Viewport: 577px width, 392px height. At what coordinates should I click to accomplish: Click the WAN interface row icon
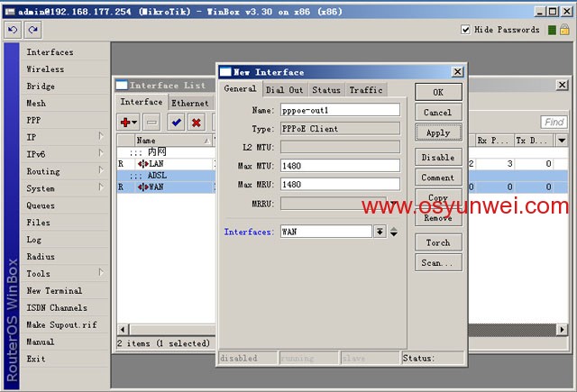coord(142,187)
